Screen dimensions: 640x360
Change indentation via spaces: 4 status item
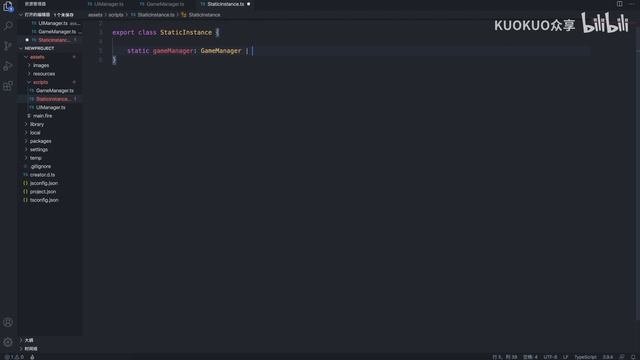530,357
